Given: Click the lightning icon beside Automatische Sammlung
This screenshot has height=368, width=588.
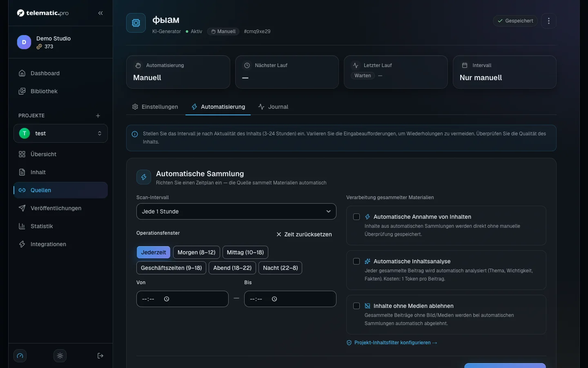Looking at the screenshot, I should tap(144, 177).
